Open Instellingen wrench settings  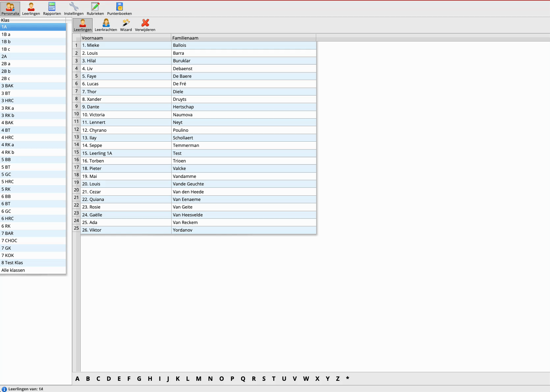coord(74,9)
